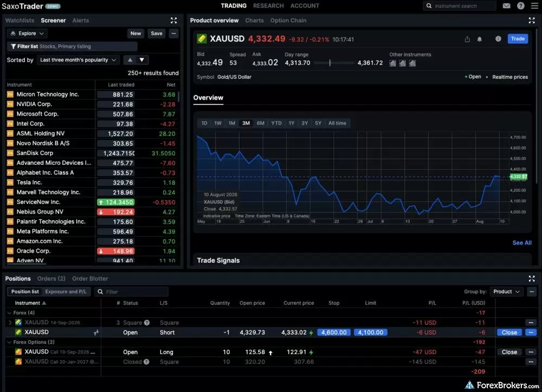The width and height of the screenshot is (542, 392).
Task: Open blue ellipsis menu for XAUUSD Short position
Action: pos(531,332)
